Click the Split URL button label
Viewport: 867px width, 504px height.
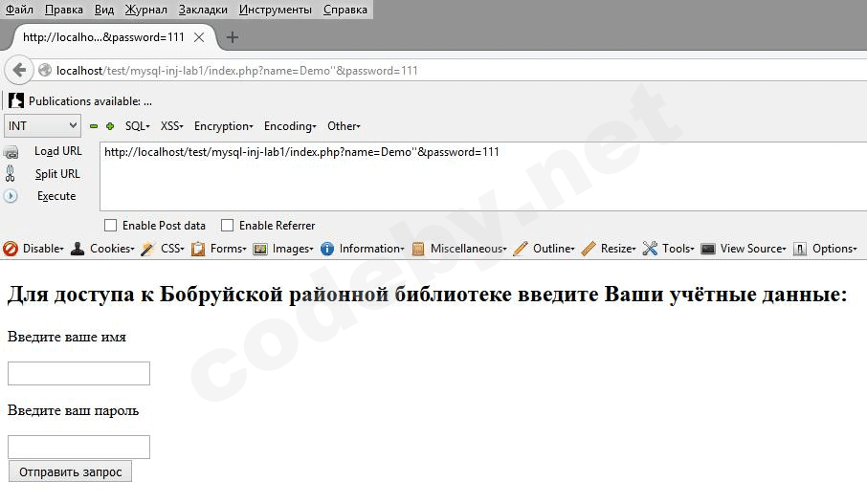point(57,173)
